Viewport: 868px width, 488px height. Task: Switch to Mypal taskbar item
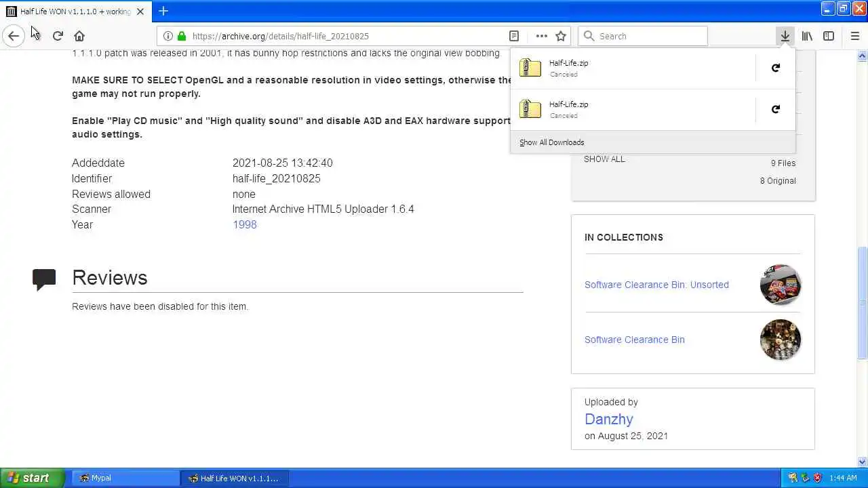(125, 478)
